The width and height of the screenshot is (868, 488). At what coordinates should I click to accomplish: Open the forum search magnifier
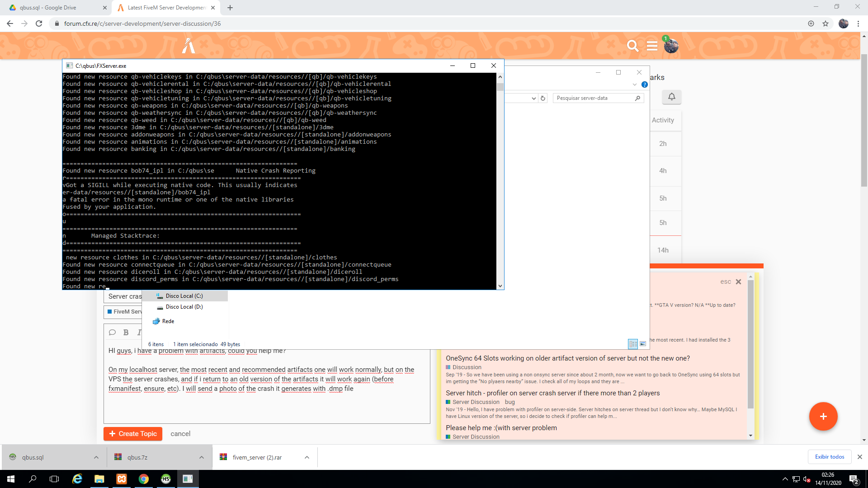click(x=632, y=46)
